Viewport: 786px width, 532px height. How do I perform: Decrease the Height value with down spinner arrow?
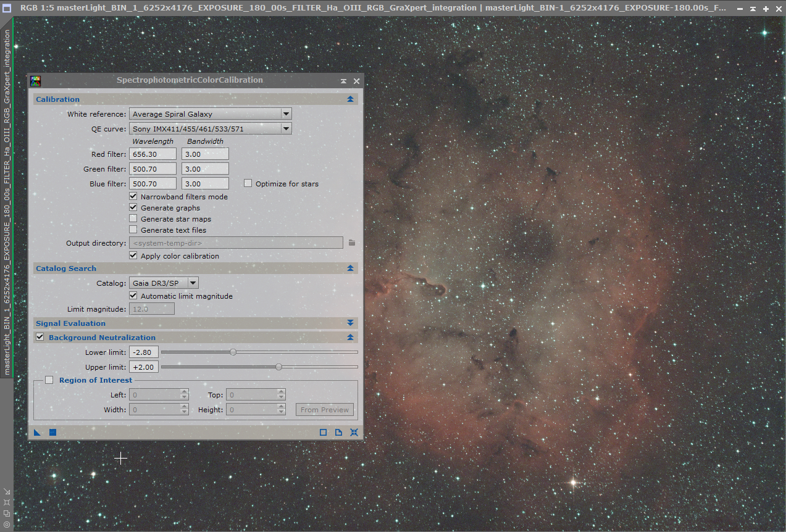pos(282,412)
